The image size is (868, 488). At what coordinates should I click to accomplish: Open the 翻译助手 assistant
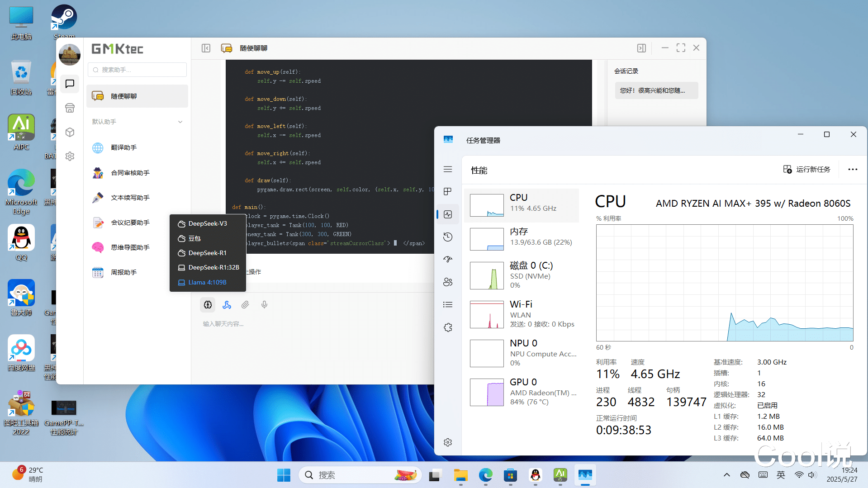tap(124, 148)
